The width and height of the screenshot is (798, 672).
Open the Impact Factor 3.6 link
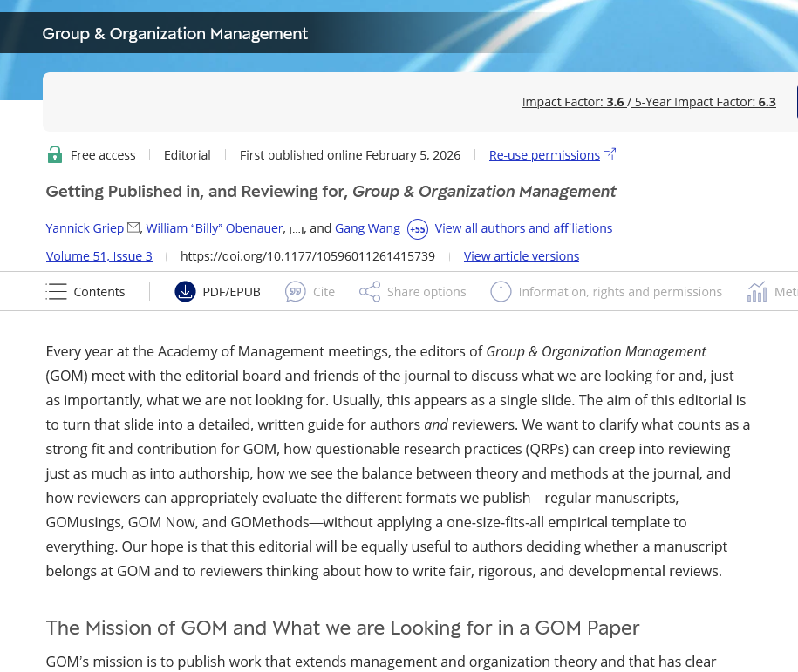tap(574, 102)
